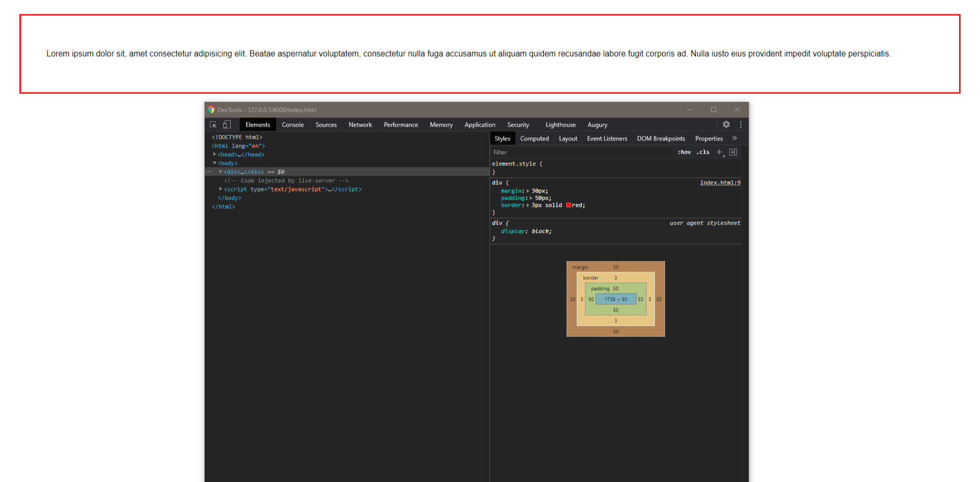Select the closing /body tag line

pyautogui.click(x=230, y=198)
